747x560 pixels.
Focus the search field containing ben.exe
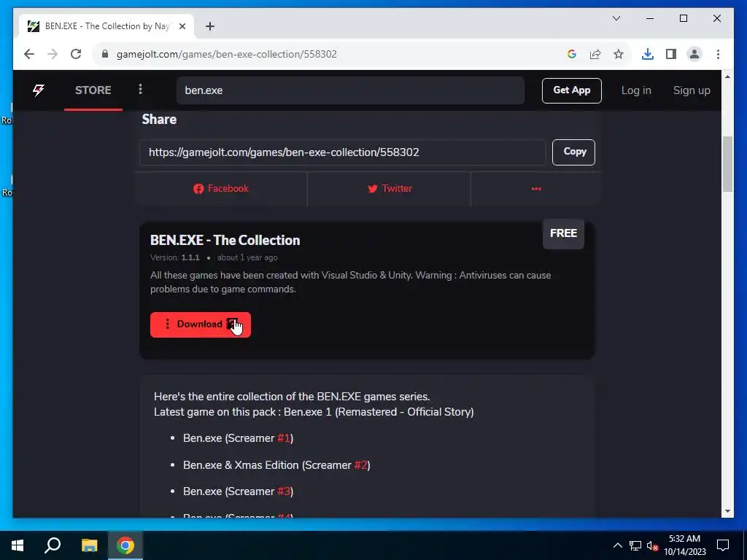tap(350, 90)
